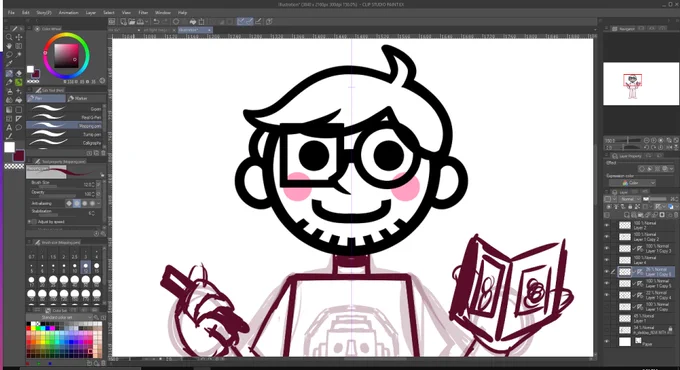Select the green highlighted tool in toolbox
The image size is (680, 370).
pos(19,82)
